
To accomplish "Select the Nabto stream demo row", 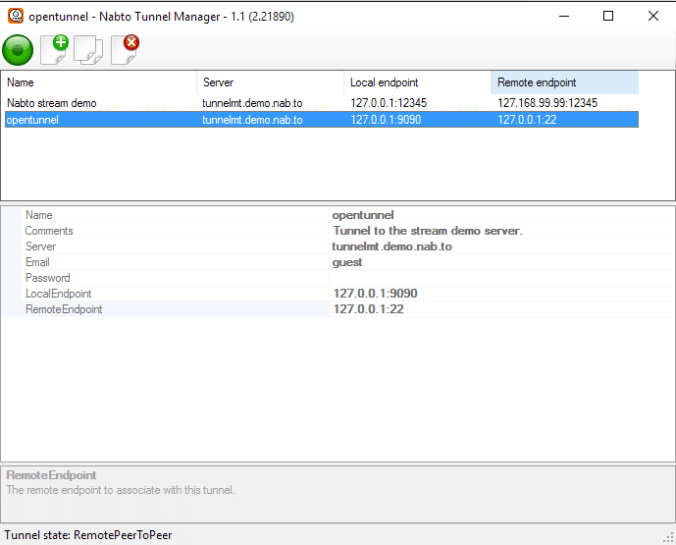I will click(322, 103).
